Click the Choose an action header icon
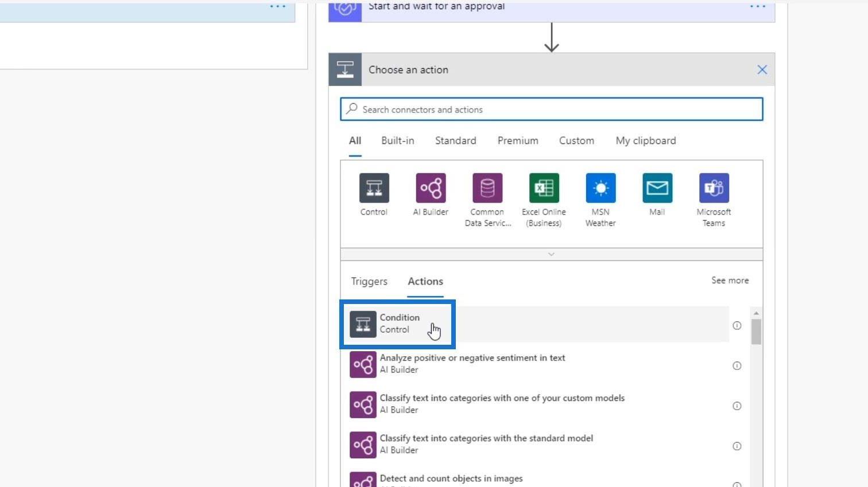Viewport: 868px width, 487px height. point(345,69)
